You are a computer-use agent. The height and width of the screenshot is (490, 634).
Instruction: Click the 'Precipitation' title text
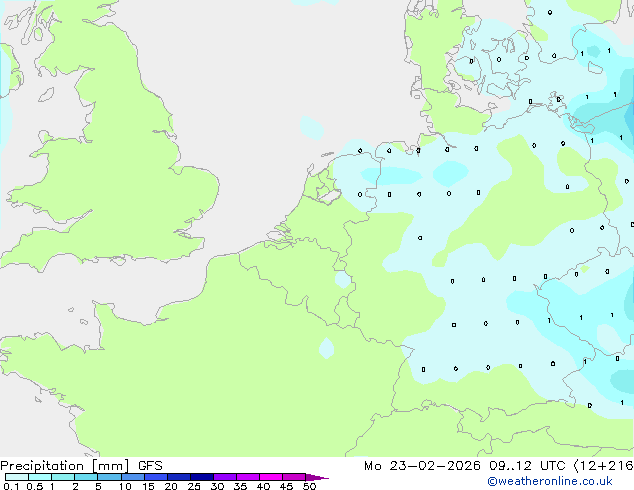[42, 466]
